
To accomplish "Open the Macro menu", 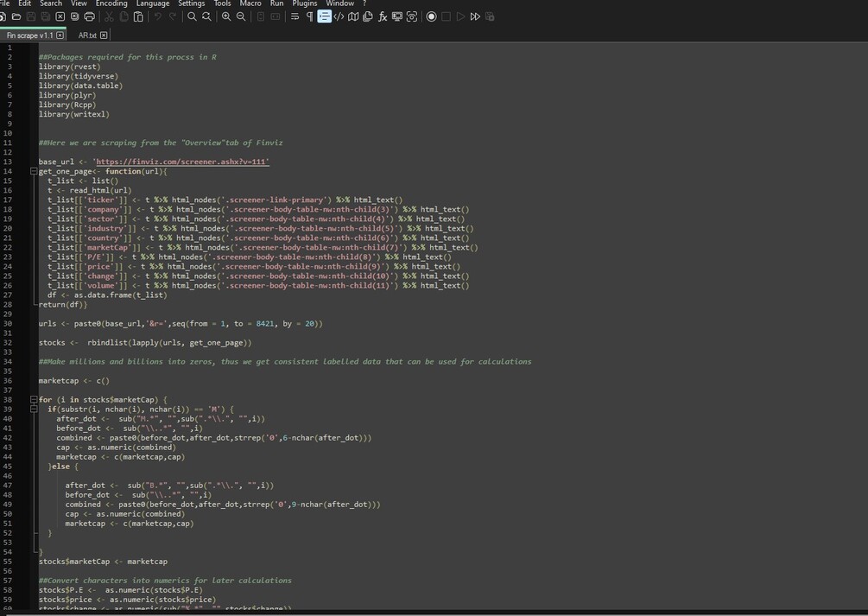I will 250,3.
